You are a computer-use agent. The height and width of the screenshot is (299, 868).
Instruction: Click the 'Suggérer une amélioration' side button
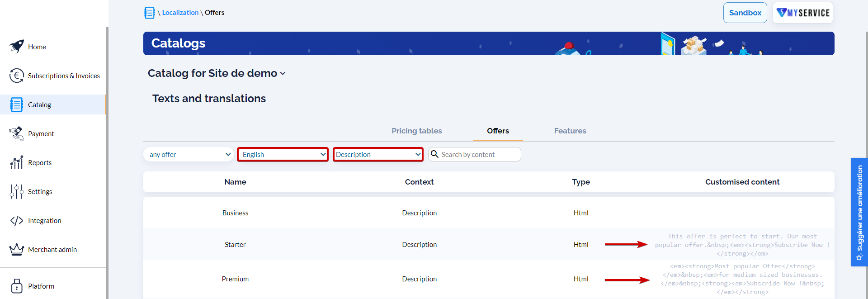coord(859,212)
